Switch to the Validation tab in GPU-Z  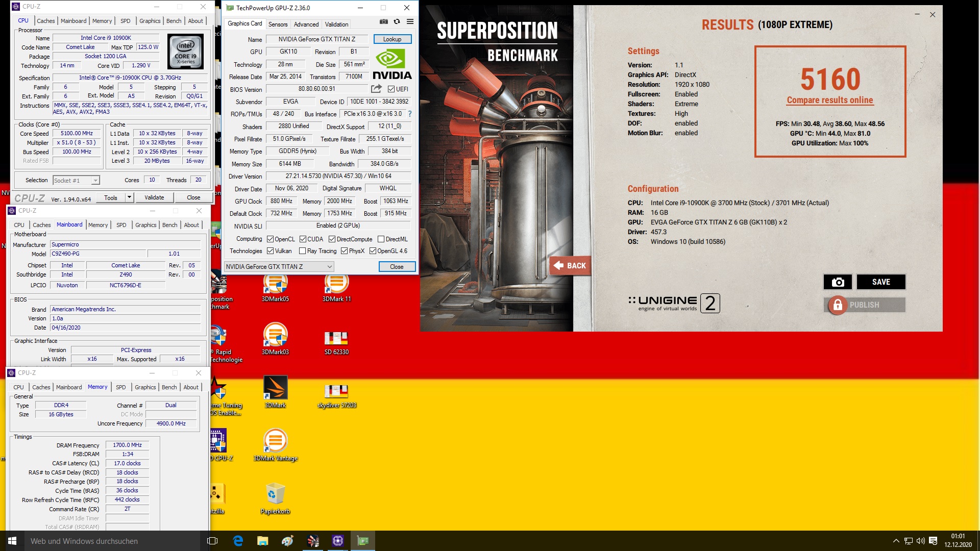tap(336, 24)
